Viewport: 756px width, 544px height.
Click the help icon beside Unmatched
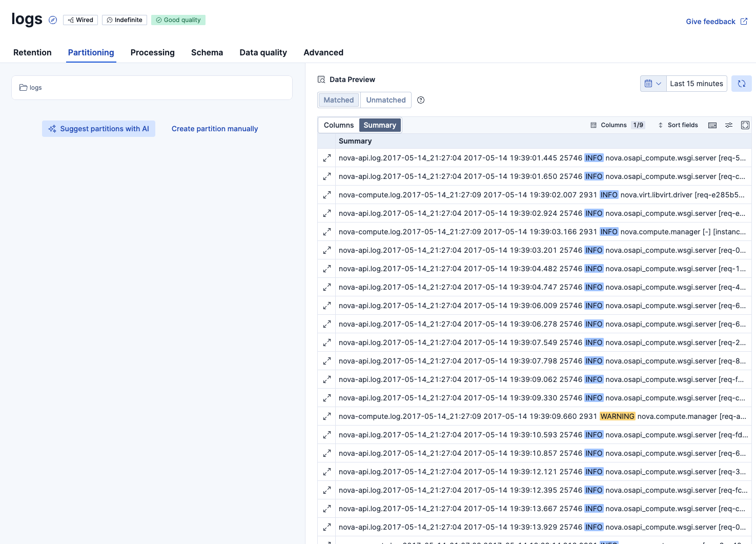[x=421, y=100]
